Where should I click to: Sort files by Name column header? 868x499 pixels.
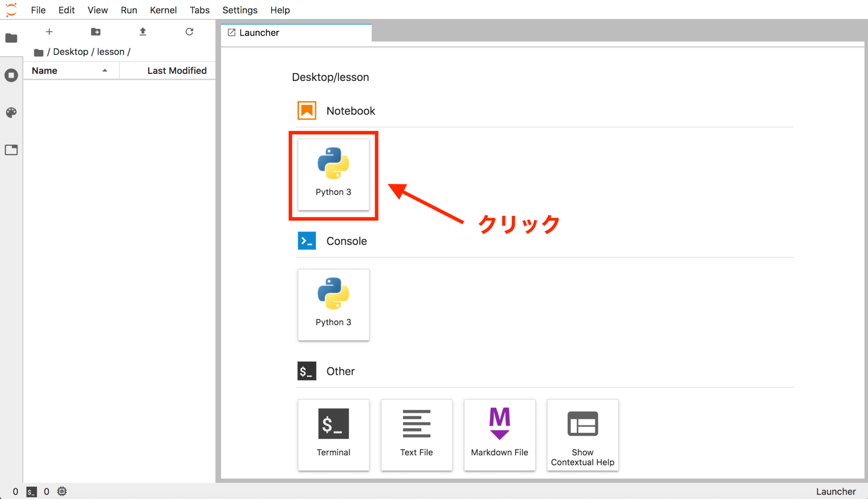point(45,71)
